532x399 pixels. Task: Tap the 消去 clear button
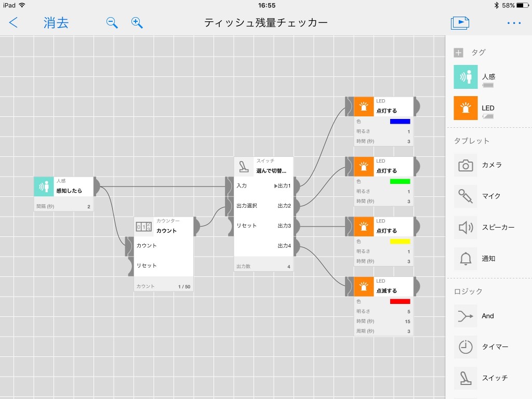coord(56,23)
